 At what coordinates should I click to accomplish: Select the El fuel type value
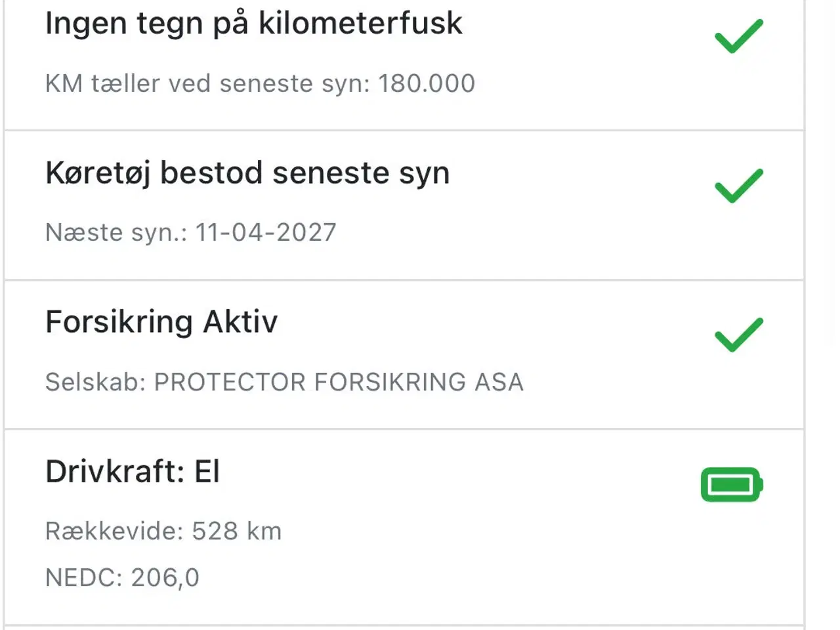pos(207,472)
